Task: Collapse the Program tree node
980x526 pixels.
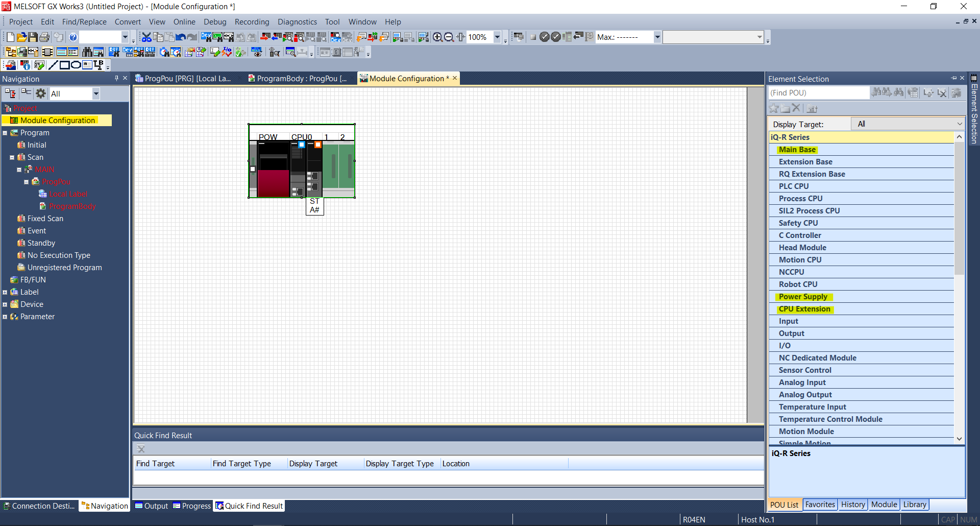Action: pos(5,133)
